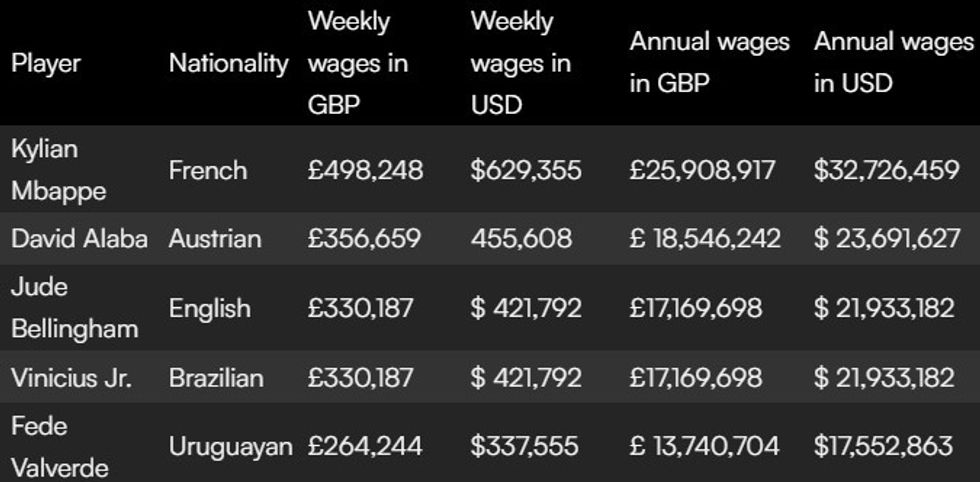This screenshot has width=980, height=482.
Task: Click the Annual wages in USD header
Action: point(892,63)
